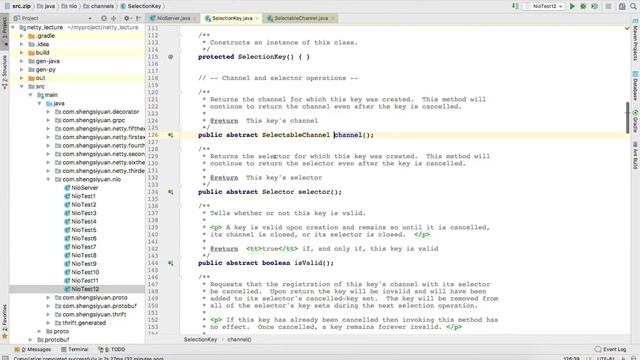The width and height of the screenshot is (640, 360).
Task: Open Search Everywhere magnifier icon
Action: coord(634,6)
